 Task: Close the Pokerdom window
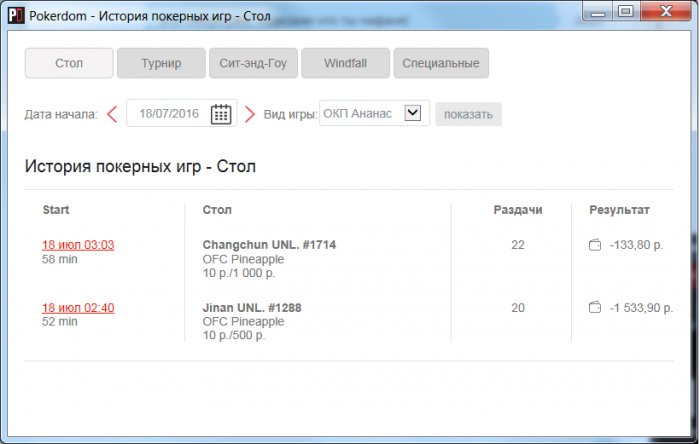click(x=666, y=11)
